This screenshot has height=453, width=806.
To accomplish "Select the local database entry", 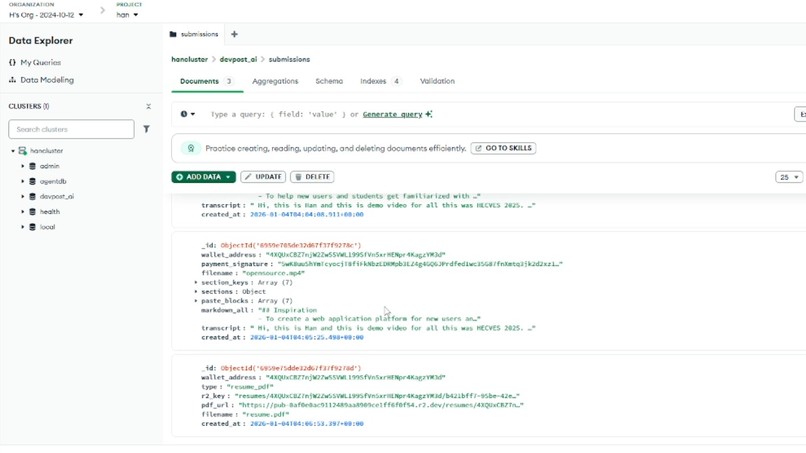I will [47, 227].
